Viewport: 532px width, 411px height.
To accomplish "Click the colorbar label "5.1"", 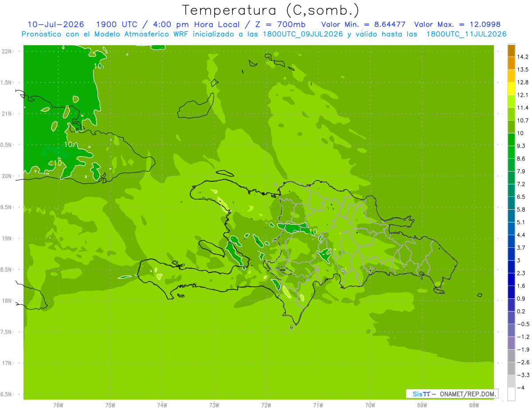I will [521, 222].
